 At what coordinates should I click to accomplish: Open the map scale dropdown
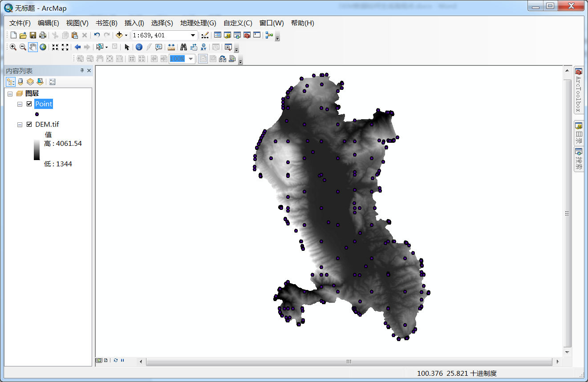pyautogui.click(x=193, y=35)
